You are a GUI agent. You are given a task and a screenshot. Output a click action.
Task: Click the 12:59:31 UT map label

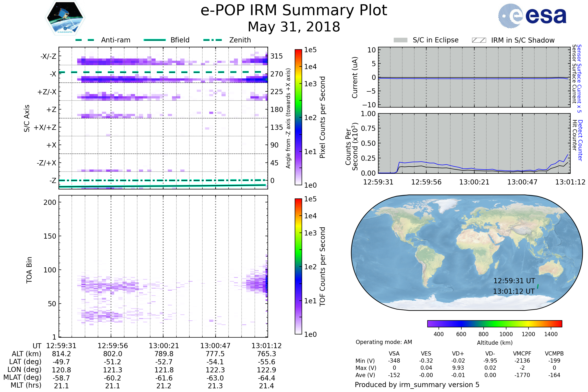pyautogui.click(x=514, y=281)
